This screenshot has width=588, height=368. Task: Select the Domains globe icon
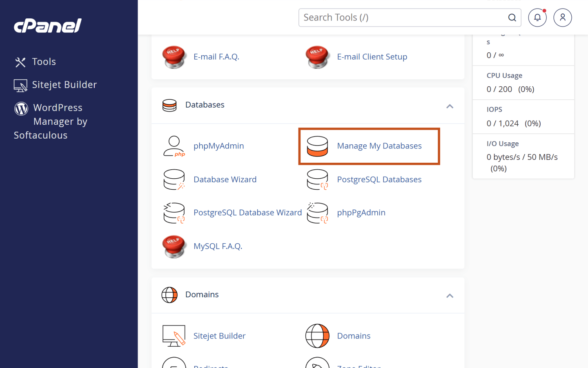tap(318, 335)
